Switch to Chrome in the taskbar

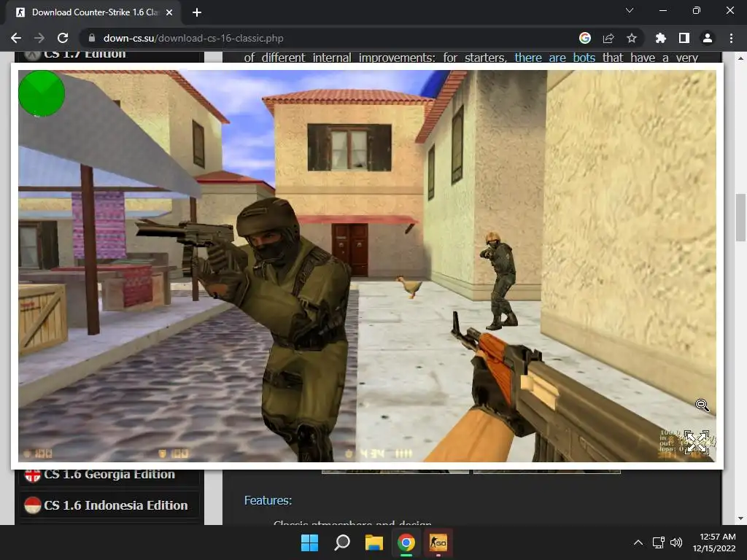tap(406, 542)
